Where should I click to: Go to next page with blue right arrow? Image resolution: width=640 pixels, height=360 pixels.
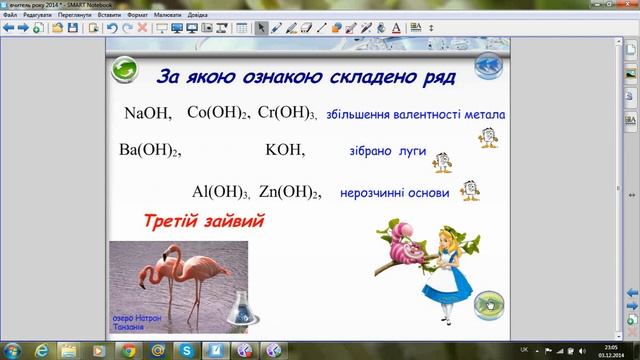(23, 28)
